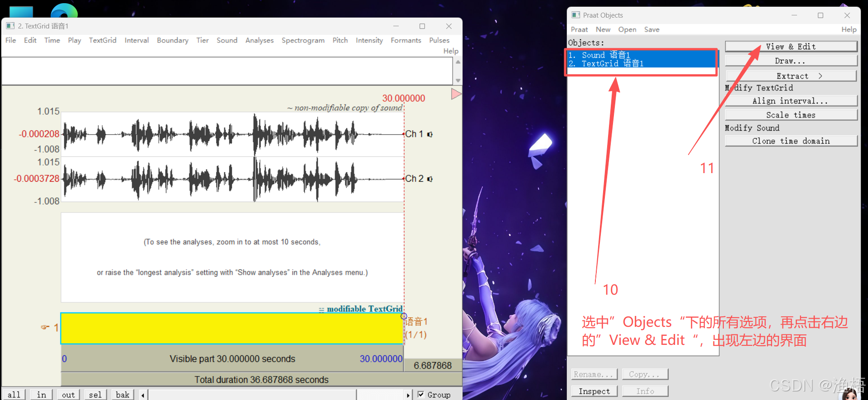Open the Analyses menu

[x=259, y=40]
